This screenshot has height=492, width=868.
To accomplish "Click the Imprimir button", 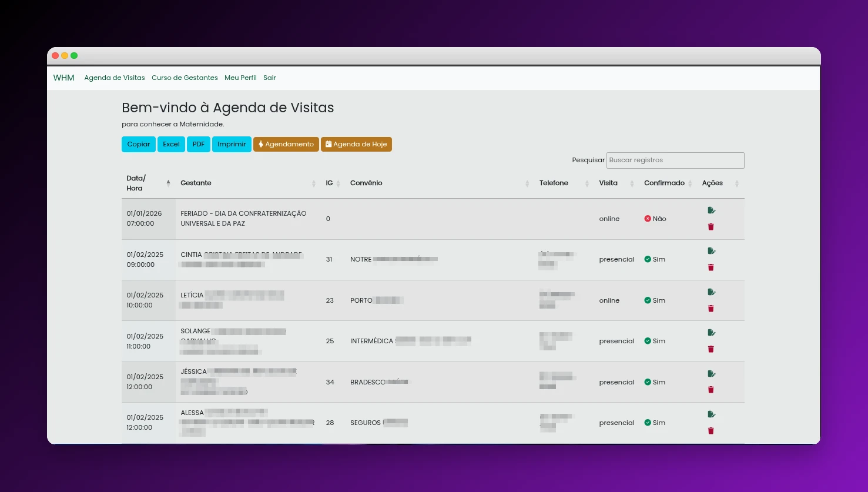I will click(232, 144).
